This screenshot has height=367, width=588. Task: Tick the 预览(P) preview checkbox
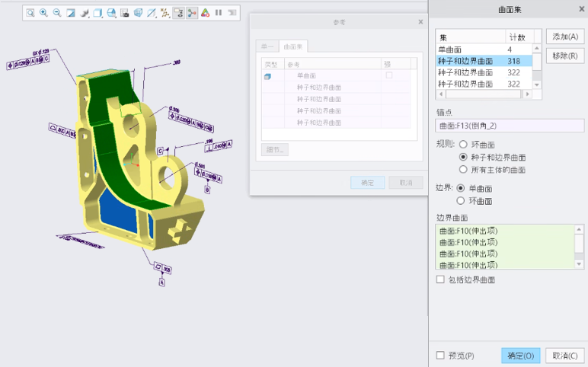click(x=440, y=356)
